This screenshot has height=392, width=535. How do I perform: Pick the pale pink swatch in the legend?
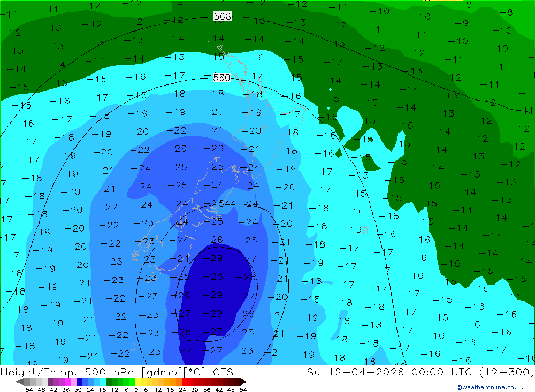73,382
